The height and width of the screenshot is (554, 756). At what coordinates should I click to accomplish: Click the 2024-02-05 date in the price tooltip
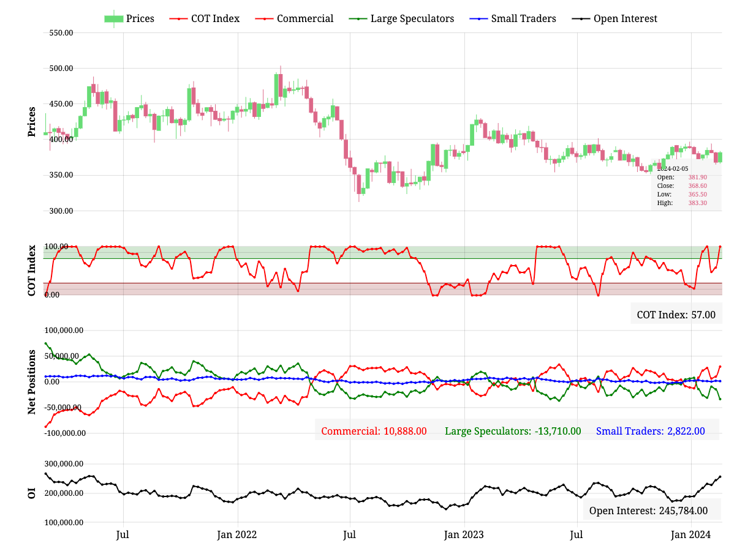click(x=672, y=168)
